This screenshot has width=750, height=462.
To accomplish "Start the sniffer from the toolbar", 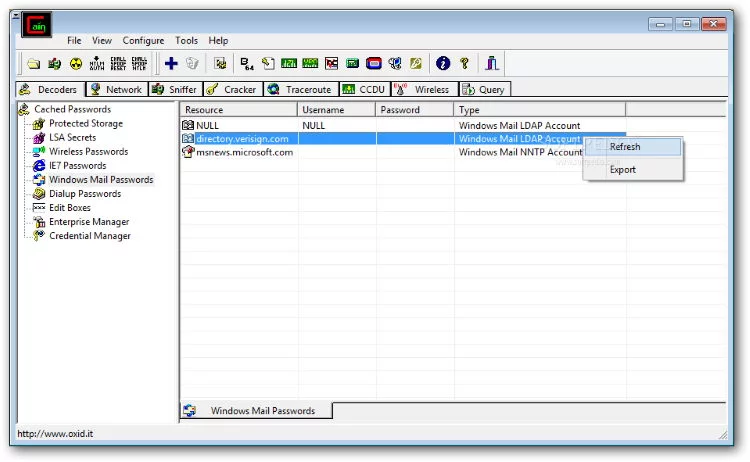I will tap(54, 64).
